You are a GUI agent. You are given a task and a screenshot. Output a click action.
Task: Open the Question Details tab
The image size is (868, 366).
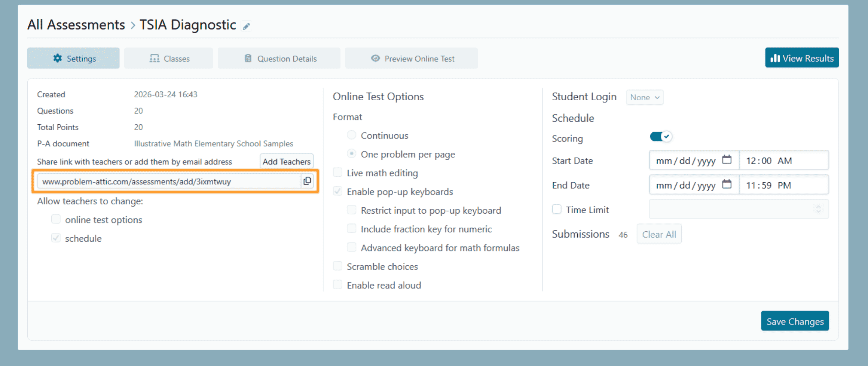tap(279, 58)
